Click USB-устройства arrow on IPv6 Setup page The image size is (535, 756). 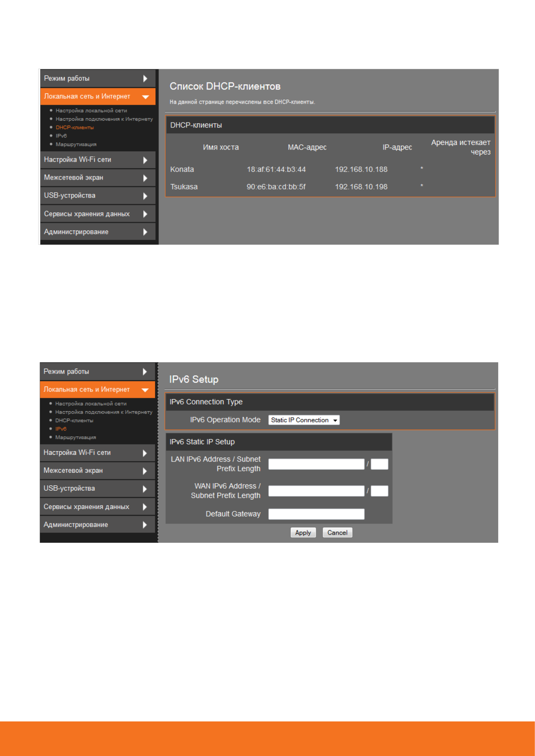[x=145, y=489]
